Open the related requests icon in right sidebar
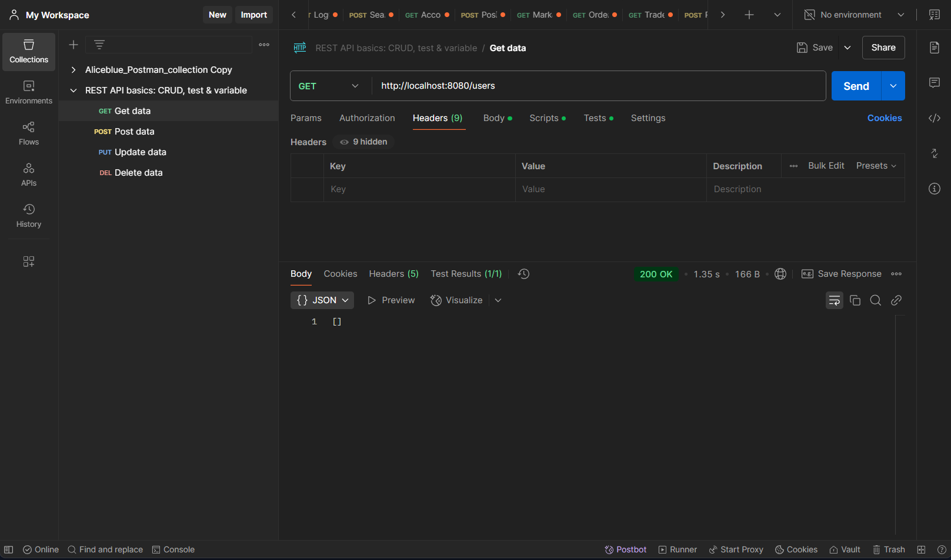 [935, 153]
